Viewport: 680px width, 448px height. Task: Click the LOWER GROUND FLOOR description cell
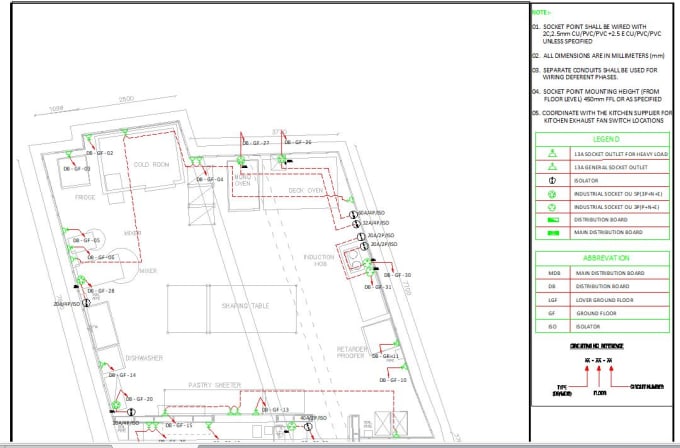coord(605,300)
